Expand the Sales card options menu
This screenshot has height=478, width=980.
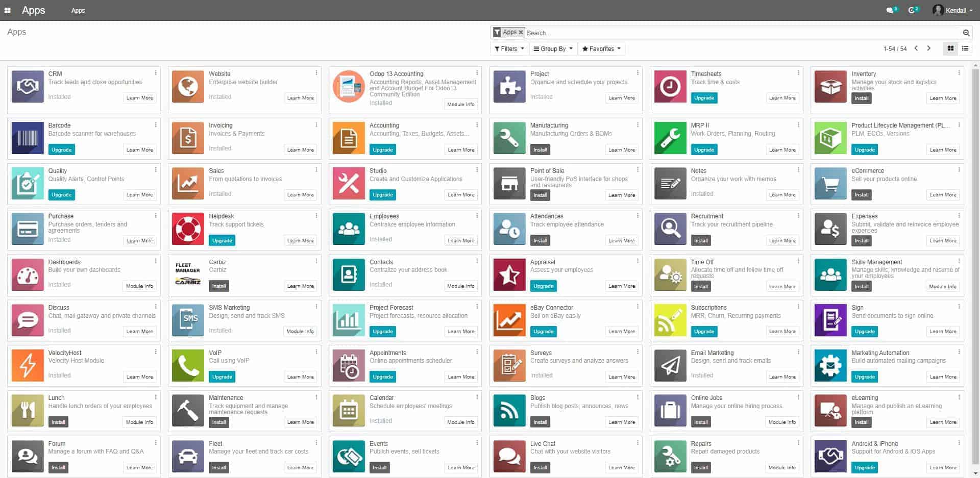(316, 170)
